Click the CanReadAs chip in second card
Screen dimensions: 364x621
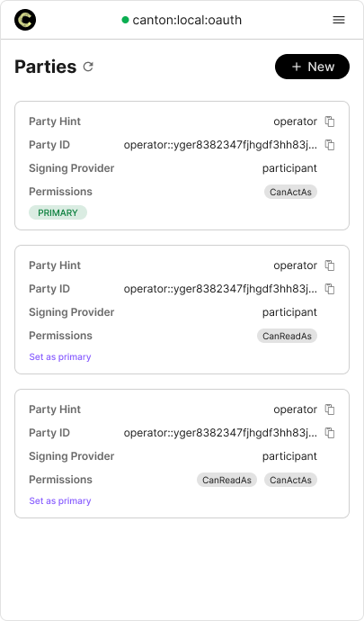(x=288, y=336)
